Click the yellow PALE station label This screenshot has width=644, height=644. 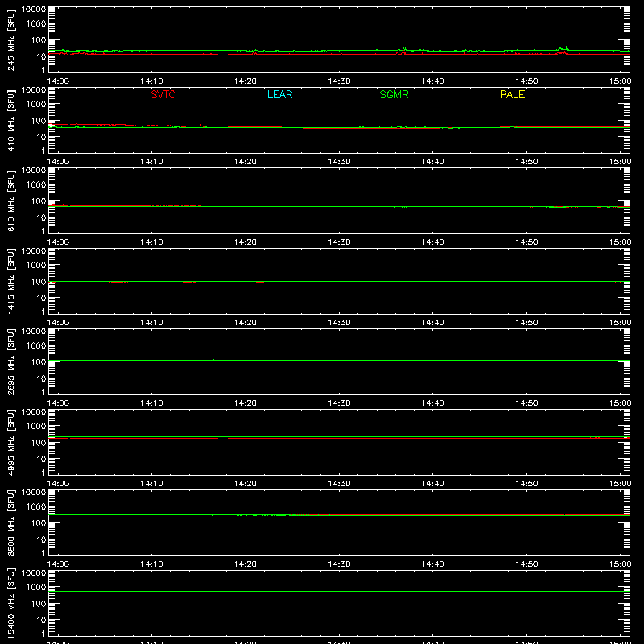(x=512, y=94)
